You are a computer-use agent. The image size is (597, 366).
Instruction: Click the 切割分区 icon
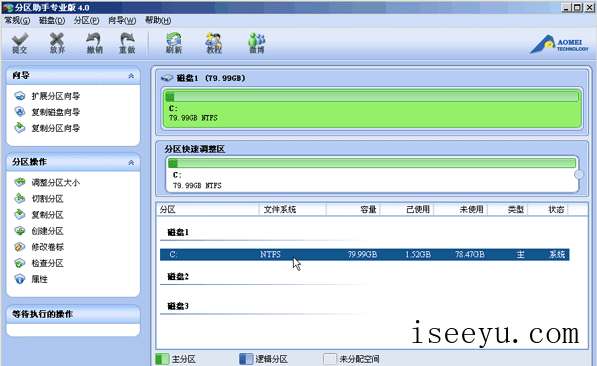20,198
